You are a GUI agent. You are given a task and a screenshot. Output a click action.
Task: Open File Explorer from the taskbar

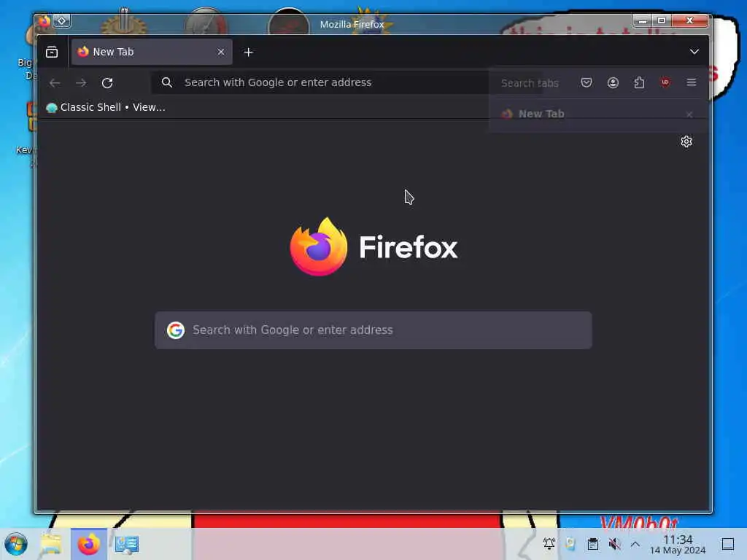point(51,544)
